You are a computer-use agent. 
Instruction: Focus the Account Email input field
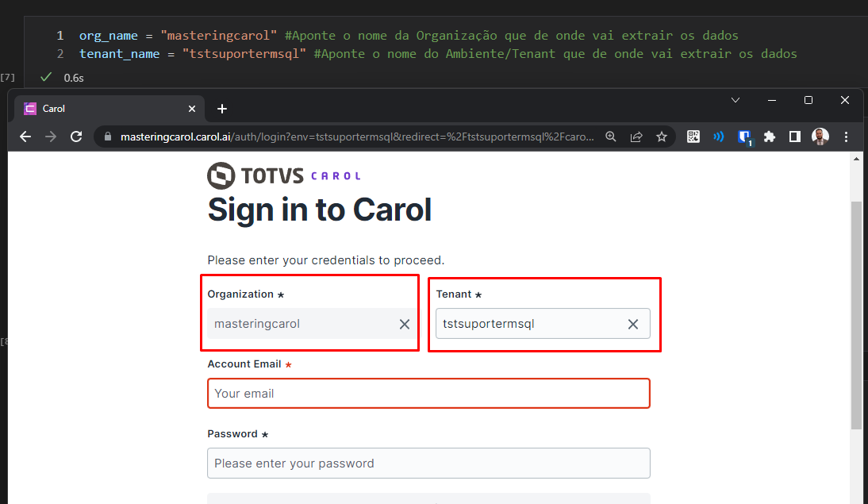[428, 393]
